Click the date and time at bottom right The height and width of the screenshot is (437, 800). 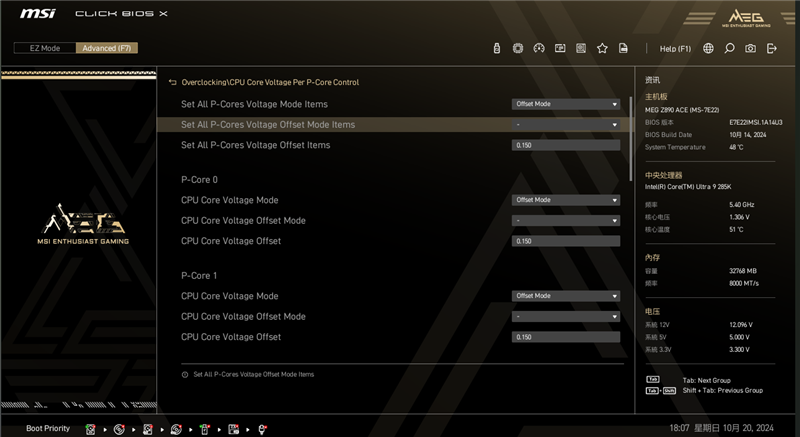721,428
